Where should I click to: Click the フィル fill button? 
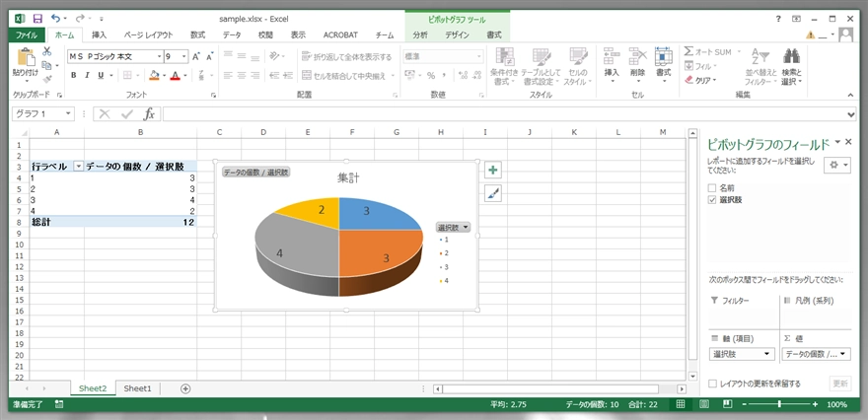click(700, 66)
